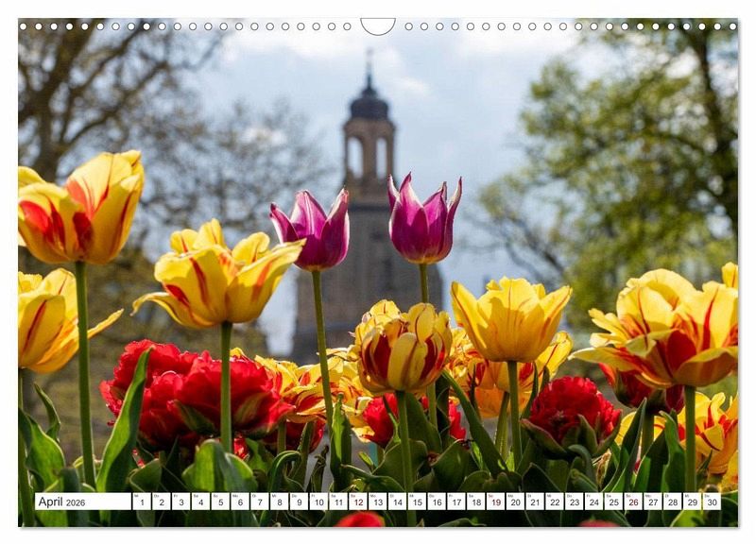Click date 25 in the calendar strip

click(x=614, y=502)
